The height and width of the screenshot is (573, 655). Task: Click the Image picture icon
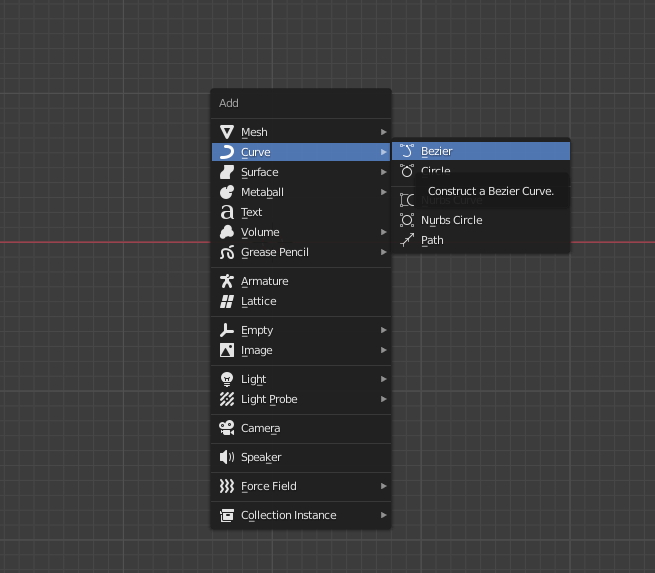(227, 350)
